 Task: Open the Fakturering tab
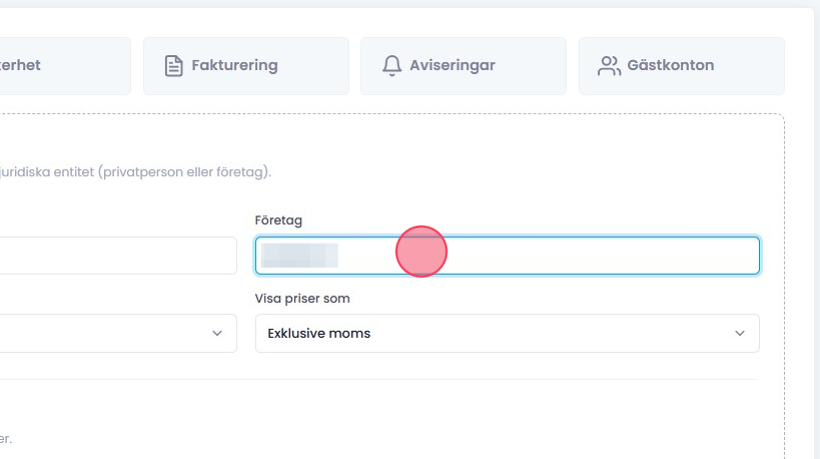pyautogui.click(x=246, y=66)
